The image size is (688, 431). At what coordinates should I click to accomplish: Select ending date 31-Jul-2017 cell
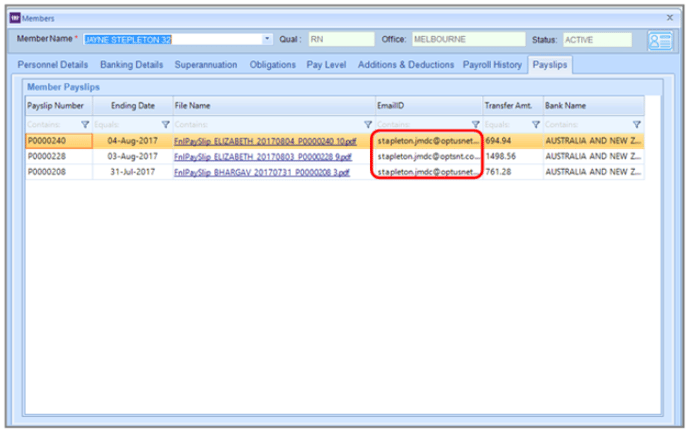click(133, 172)
